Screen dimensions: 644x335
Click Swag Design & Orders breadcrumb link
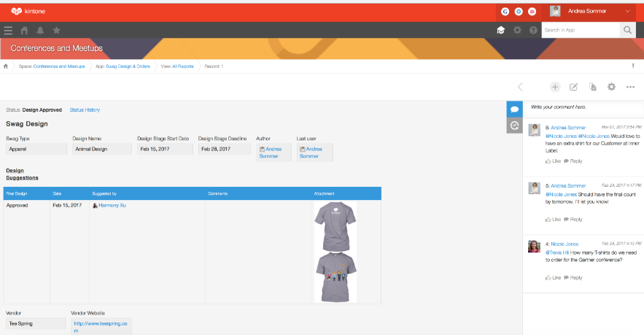click(x=128, y=66)
